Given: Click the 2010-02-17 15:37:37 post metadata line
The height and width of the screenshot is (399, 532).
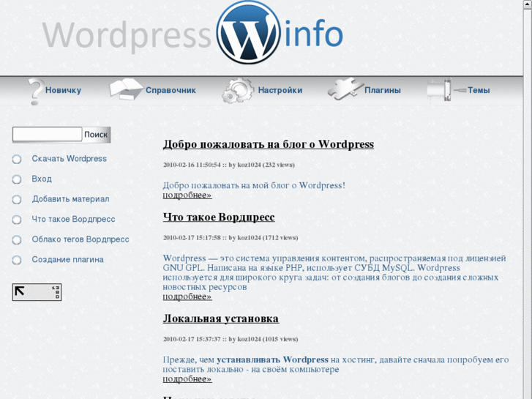Looking at the screenshot, I should click(231, 339).
